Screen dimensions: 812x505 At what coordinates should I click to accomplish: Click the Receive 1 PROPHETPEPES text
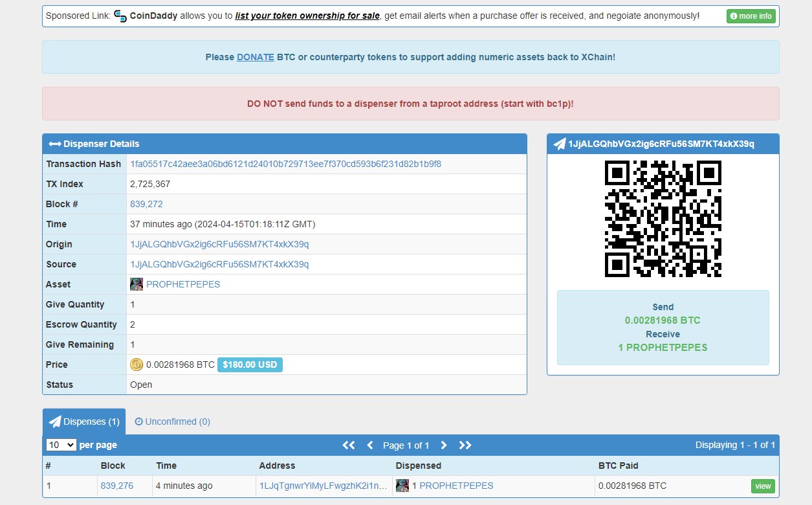point(663,348)
